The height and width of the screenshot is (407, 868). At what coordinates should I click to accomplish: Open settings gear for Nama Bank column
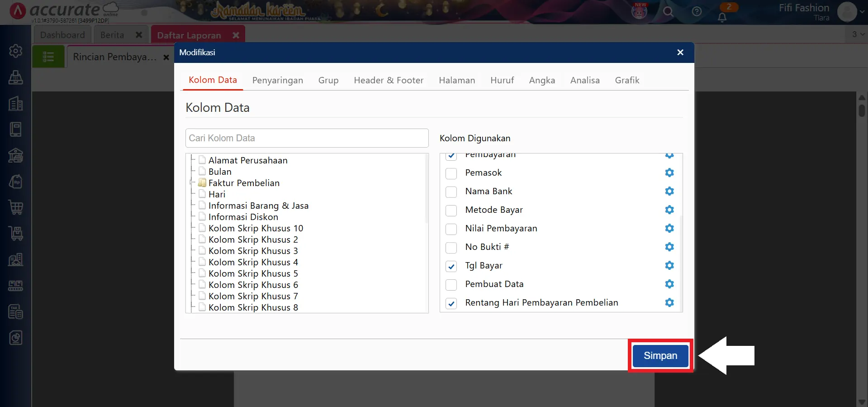tap(669, 191)
